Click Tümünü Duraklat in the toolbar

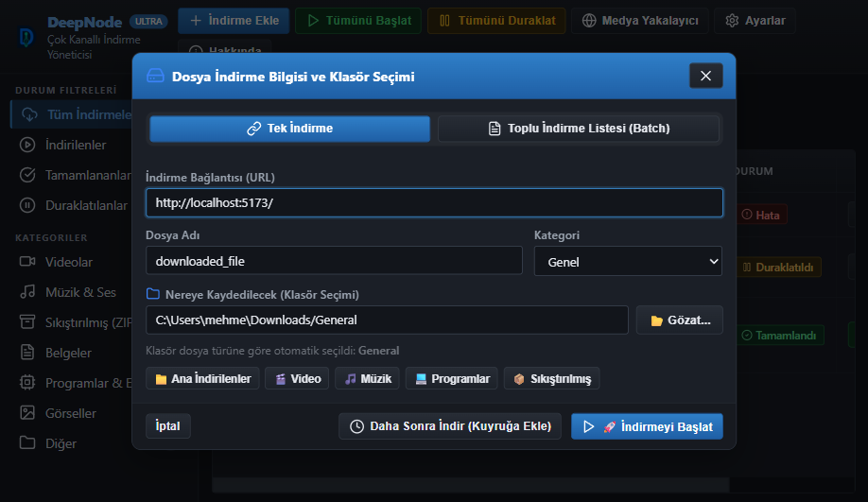[x=496, y=21]
